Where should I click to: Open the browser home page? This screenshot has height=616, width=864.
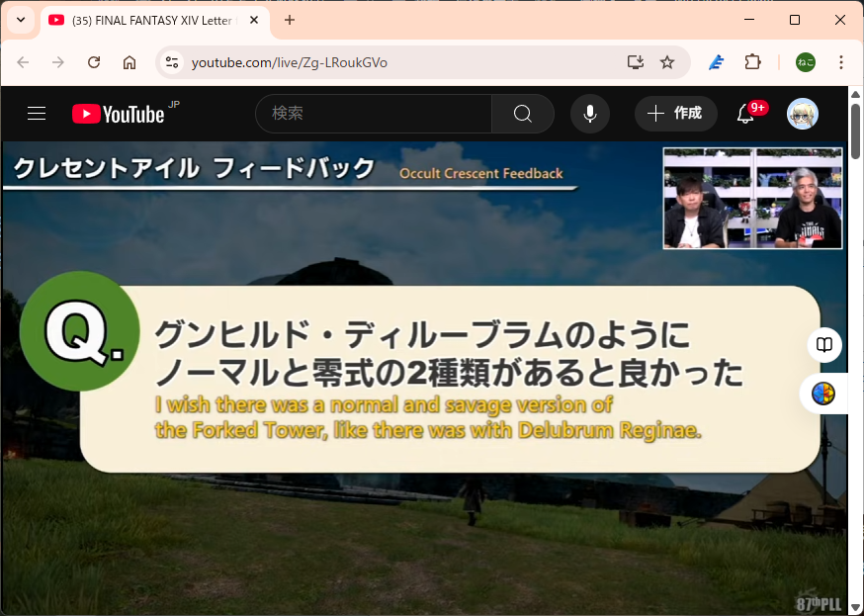pos(129,62)
